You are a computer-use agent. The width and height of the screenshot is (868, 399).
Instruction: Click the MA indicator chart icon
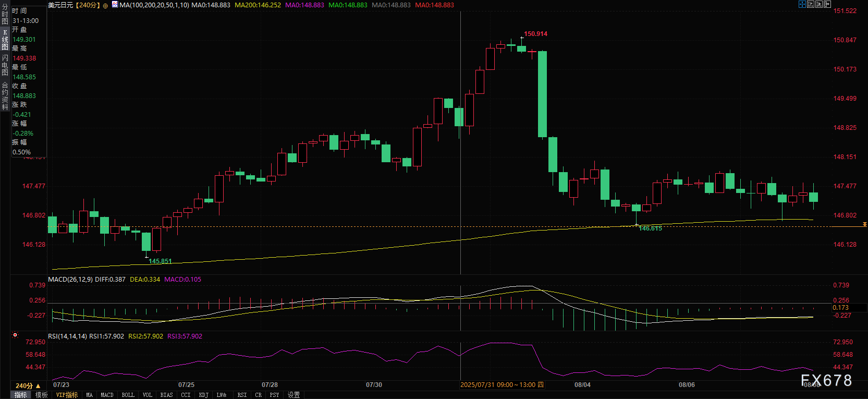115,5
